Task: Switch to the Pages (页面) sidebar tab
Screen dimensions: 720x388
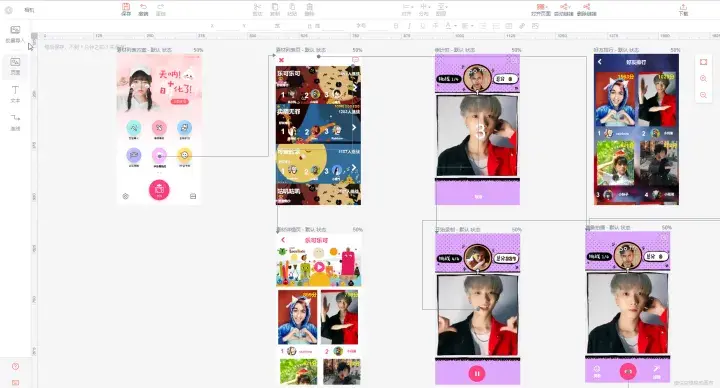Action: tap(15, 66)
